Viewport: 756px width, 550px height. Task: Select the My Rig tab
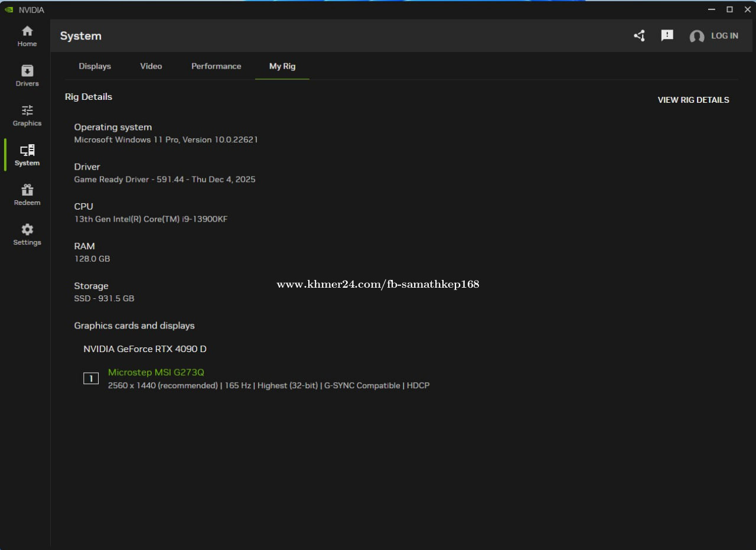point(282,66)
